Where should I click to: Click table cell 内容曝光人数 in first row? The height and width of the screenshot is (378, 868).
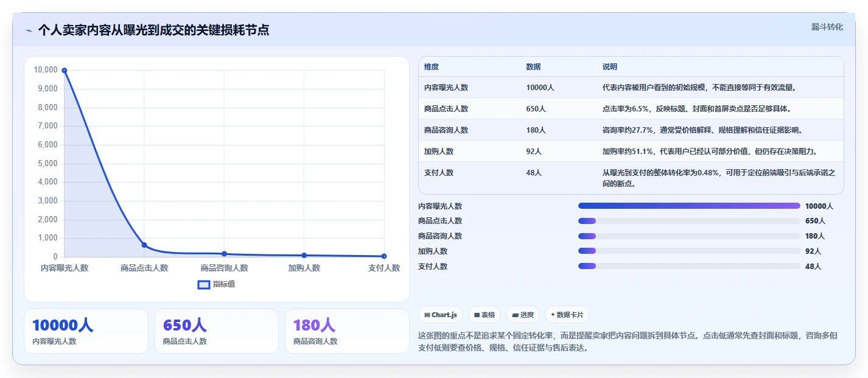pyautogui.click(x=446, y=88)
